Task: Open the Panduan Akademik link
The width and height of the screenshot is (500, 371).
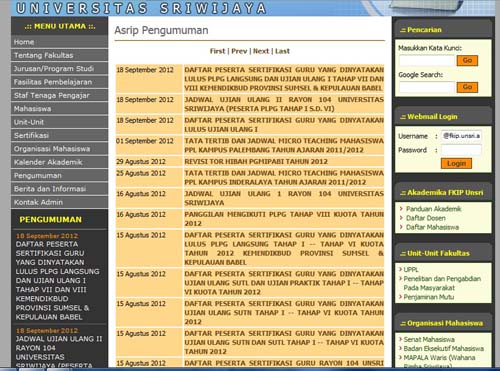Action: point(433,209)
